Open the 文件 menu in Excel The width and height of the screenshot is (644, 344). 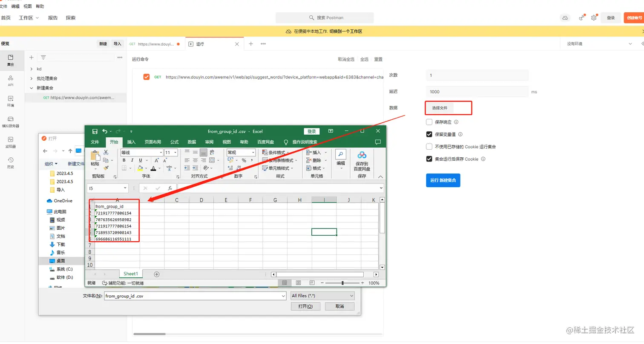[95, 142]
